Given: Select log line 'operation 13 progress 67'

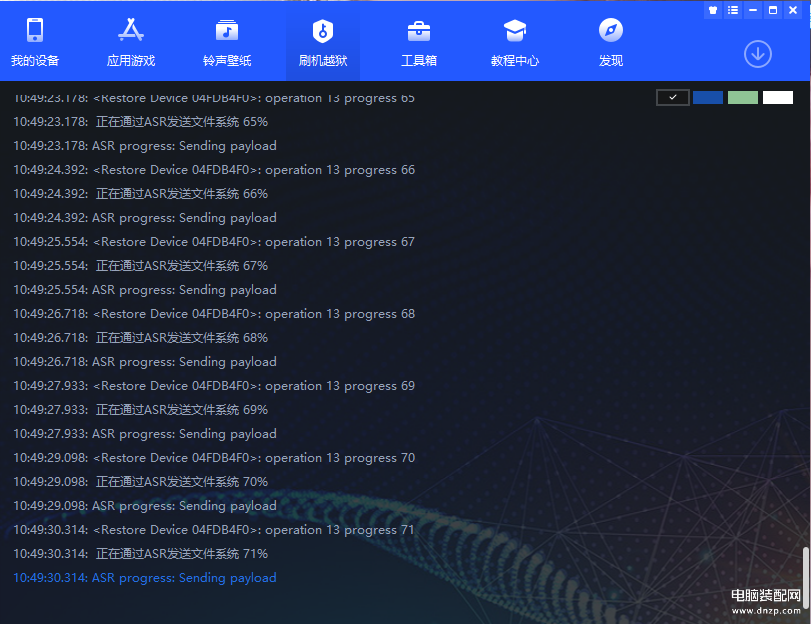Looking at the screenshot, I should [214, 242].
